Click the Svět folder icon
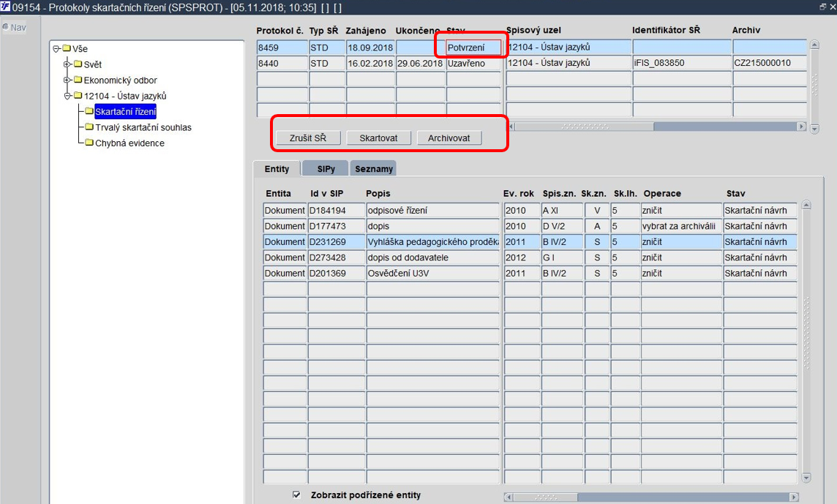 78,64
